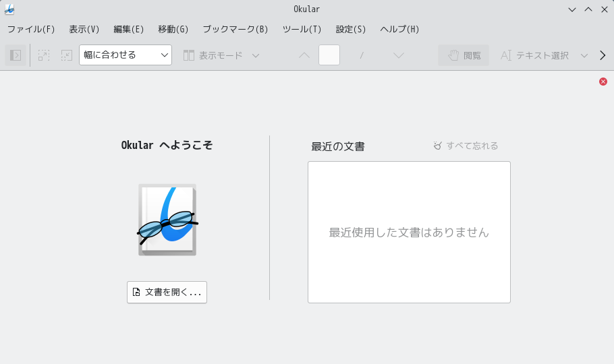614x364 pixels.
Task: Click the zoom in toolbar icon
Action: click(x=44, y=55)
